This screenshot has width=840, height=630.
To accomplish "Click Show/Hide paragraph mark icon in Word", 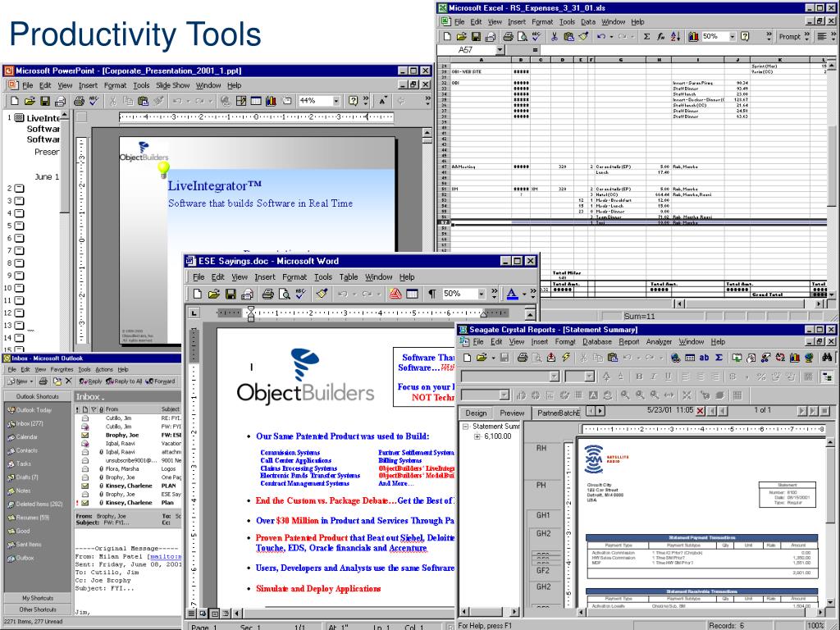I will pos(431,294).
